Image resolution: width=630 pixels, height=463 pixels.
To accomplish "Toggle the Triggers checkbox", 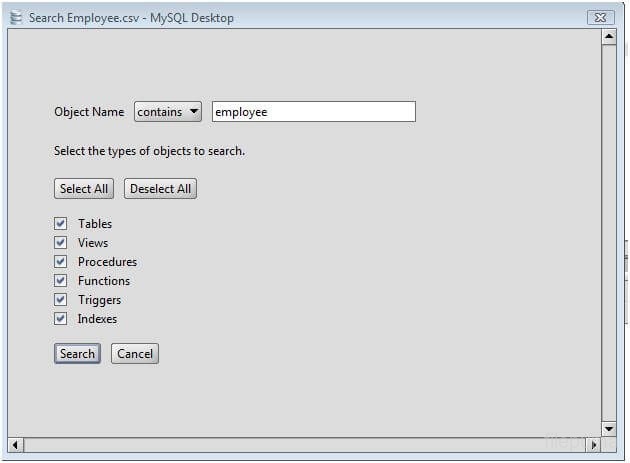I will point(61,300).
